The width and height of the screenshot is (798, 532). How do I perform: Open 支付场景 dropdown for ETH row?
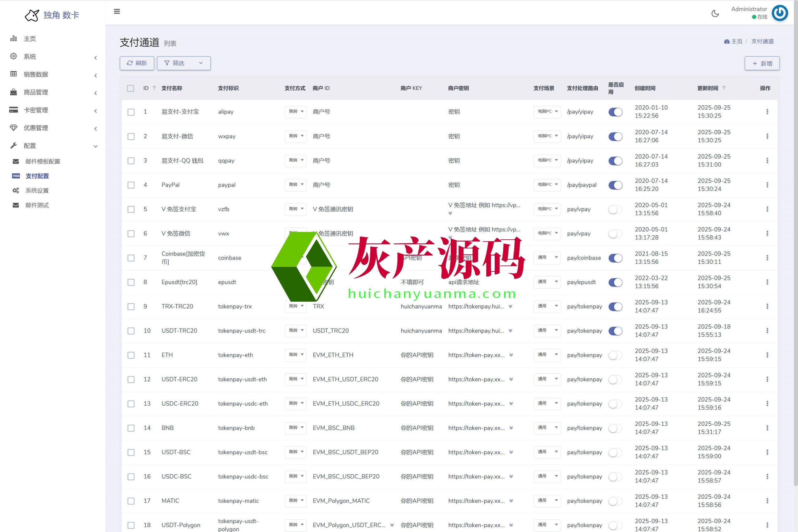pyautogui.click(x=547, y=355)
